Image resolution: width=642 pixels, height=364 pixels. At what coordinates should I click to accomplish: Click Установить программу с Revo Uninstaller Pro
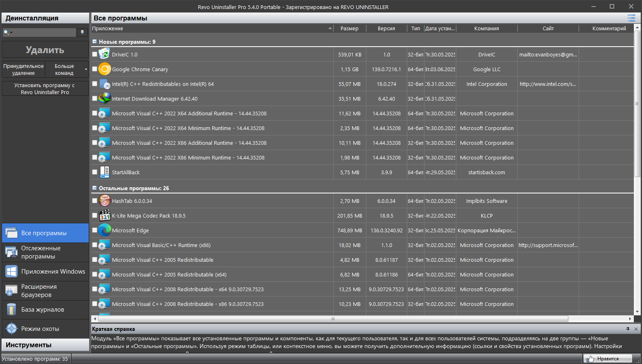(45, 89)
